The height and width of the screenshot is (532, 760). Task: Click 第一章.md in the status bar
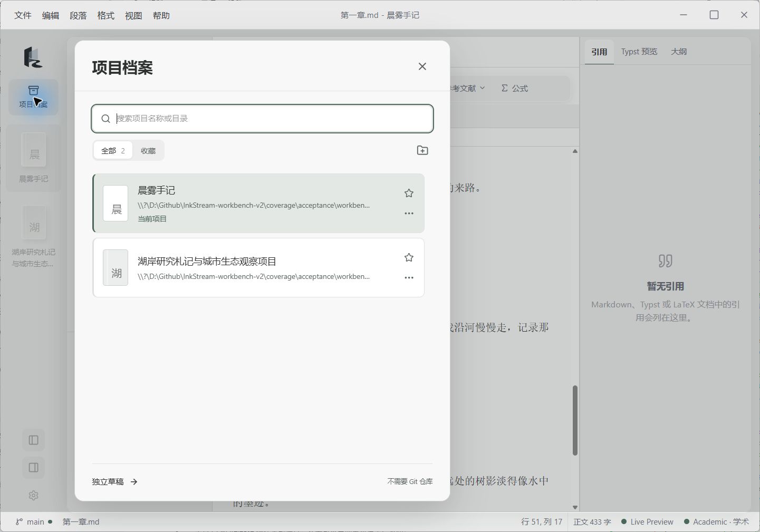coord(81,522)
